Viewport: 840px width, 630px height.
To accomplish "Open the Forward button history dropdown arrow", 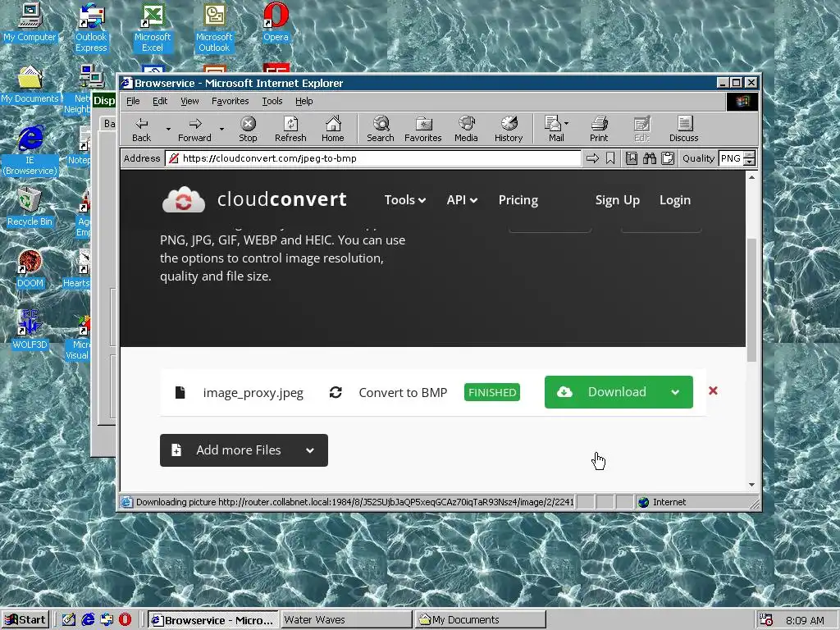I will (x=221, y=129).
